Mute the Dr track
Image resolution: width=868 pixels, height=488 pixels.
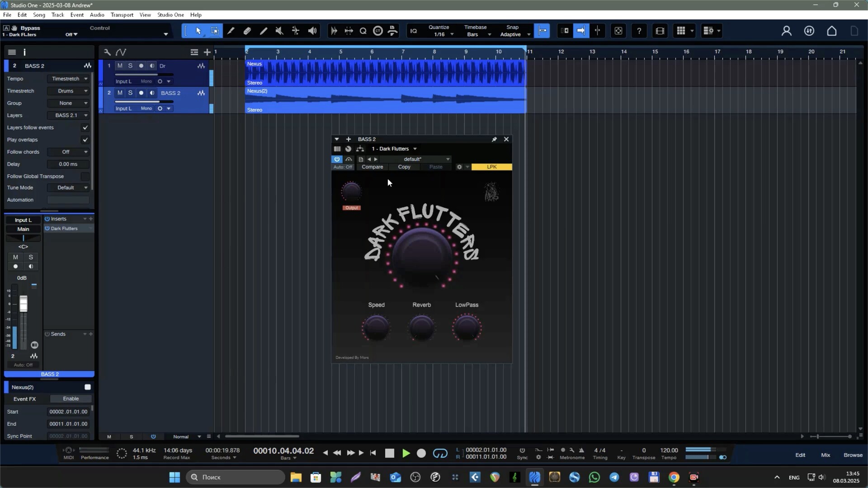tap(120, 66)
